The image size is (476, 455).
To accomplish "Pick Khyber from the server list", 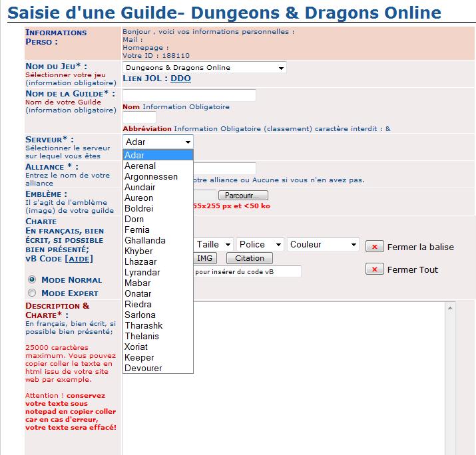I will [158, 251].
